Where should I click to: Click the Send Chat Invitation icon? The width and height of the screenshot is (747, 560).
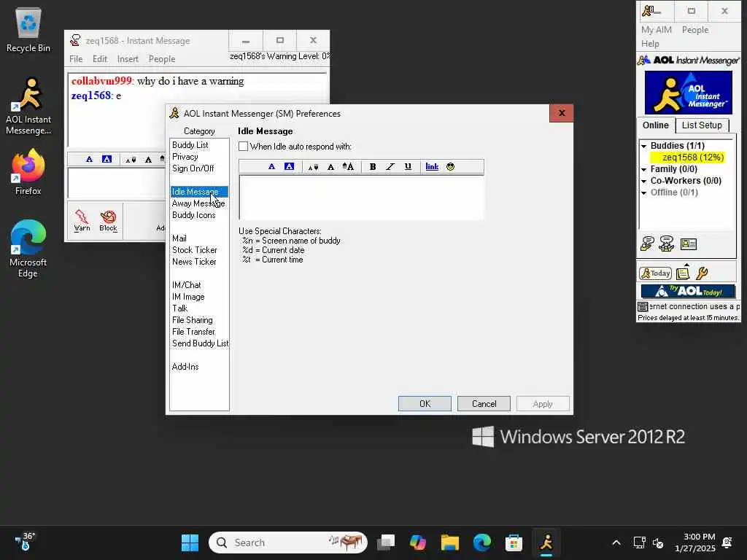pyautogui.click(x=667, y=244)
